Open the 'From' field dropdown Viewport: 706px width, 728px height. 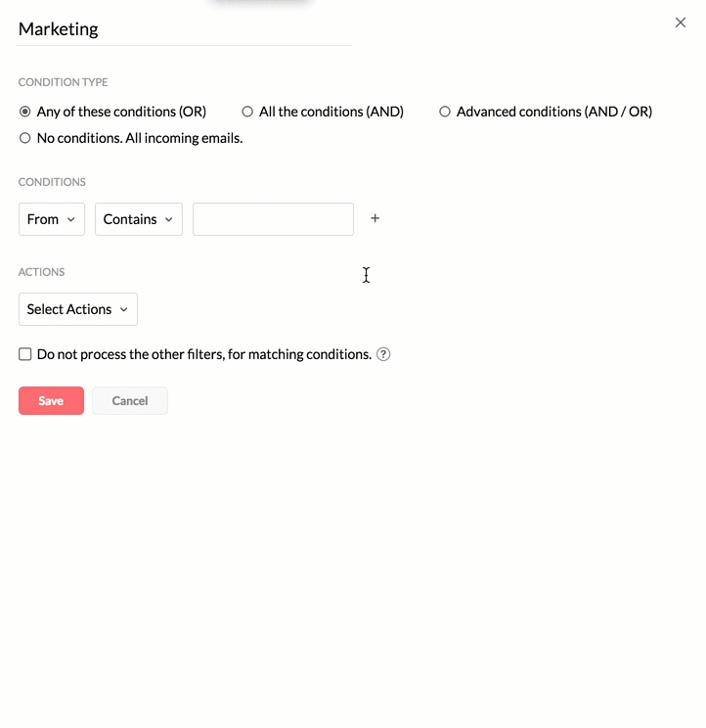pos(51,219)
